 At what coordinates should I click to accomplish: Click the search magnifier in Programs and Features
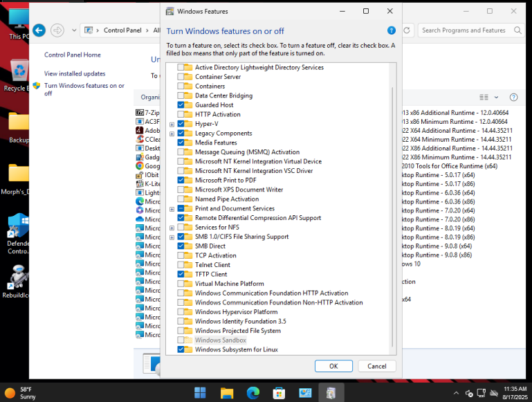tap(517, 30)
